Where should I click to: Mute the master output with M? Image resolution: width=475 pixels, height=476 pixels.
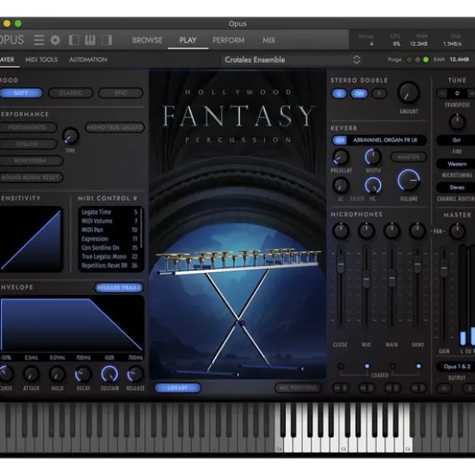click(x=444, y=388)
